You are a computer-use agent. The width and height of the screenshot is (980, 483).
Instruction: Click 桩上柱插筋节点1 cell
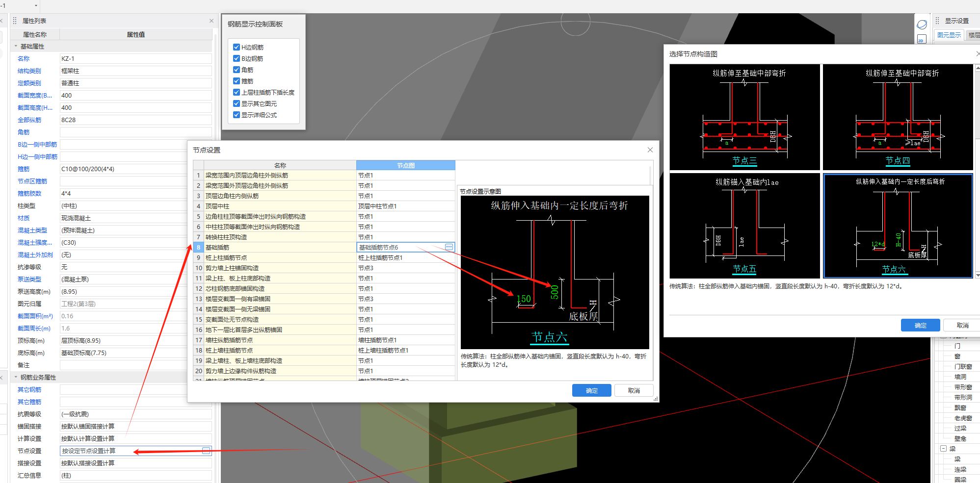(406, 257)
